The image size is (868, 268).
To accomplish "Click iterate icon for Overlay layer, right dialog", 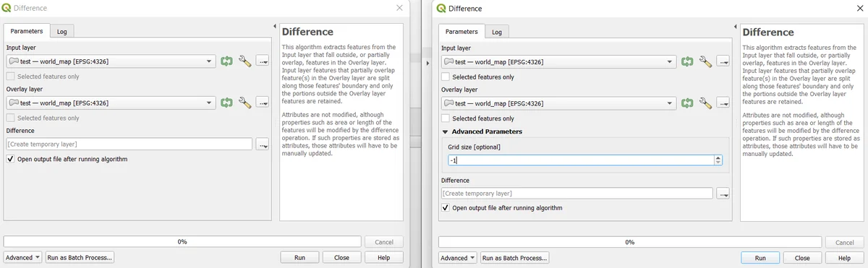I will click(687, 103).
